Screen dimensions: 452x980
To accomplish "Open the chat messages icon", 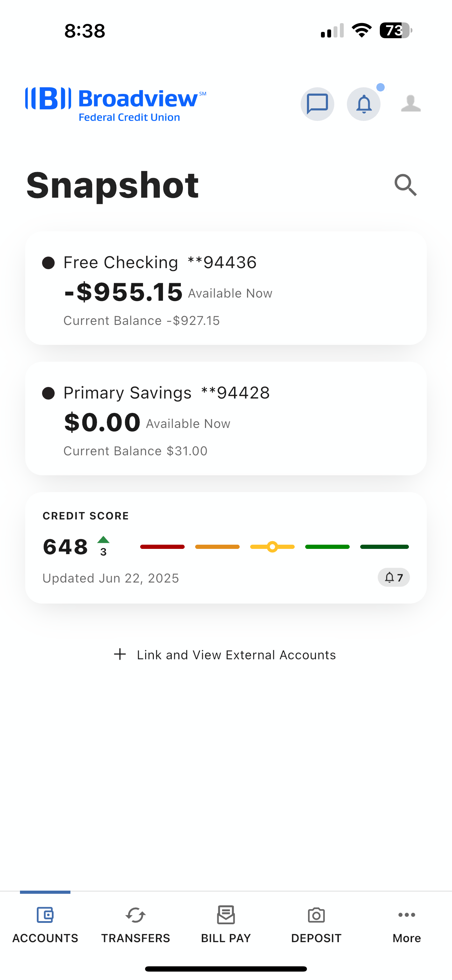I will point(317,104).
